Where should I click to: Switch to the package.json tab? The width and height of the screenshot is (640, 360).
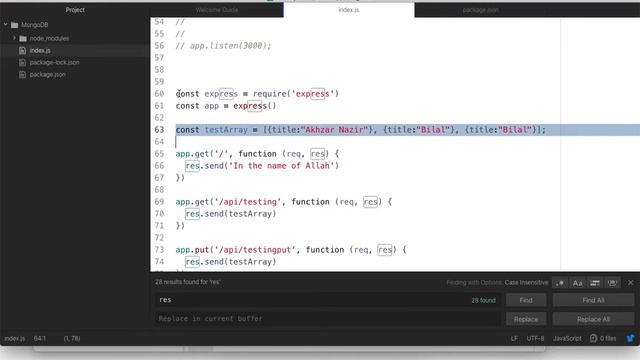(x=480, y=10)
